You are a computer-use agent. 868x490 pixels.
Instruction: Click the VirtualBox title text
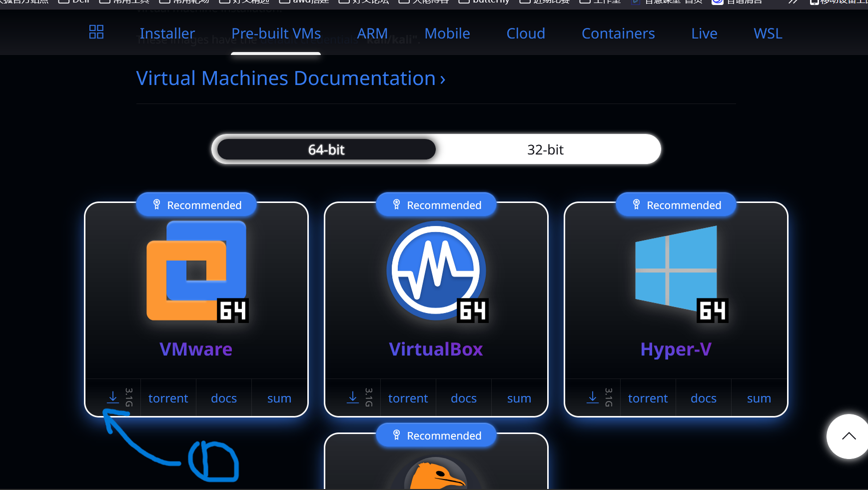pos(436,349)
